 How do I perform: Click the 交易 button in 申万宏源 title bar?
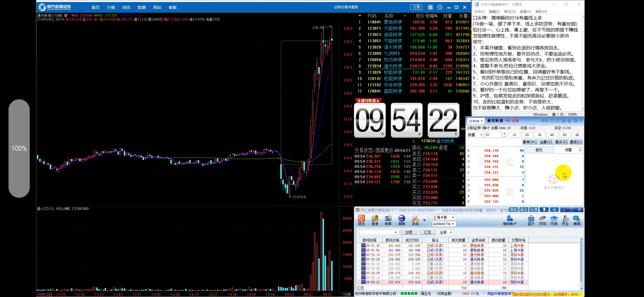(416, 7)
